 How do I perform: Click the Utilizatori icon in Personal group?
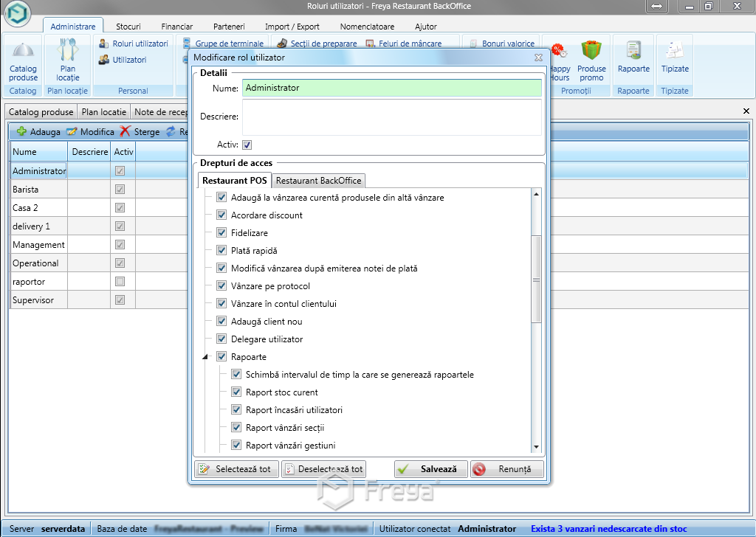pos(105,60)
